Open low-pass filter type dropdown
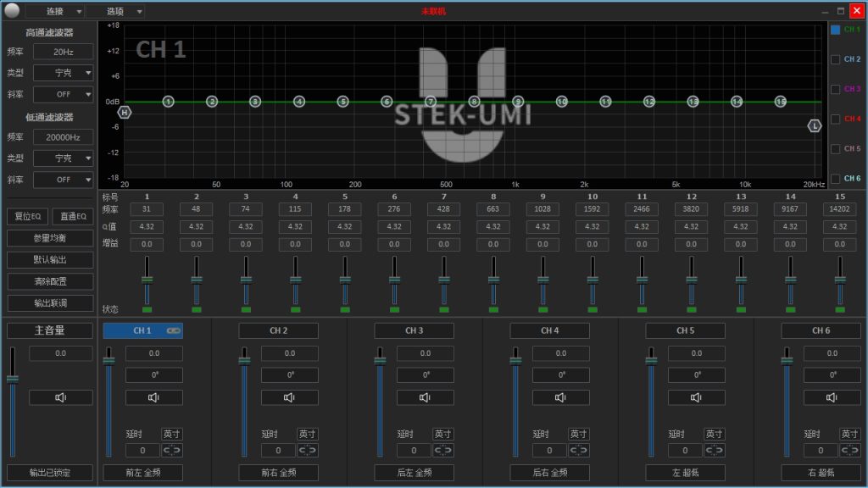This screenshot has height=488, width=868. 63,158
